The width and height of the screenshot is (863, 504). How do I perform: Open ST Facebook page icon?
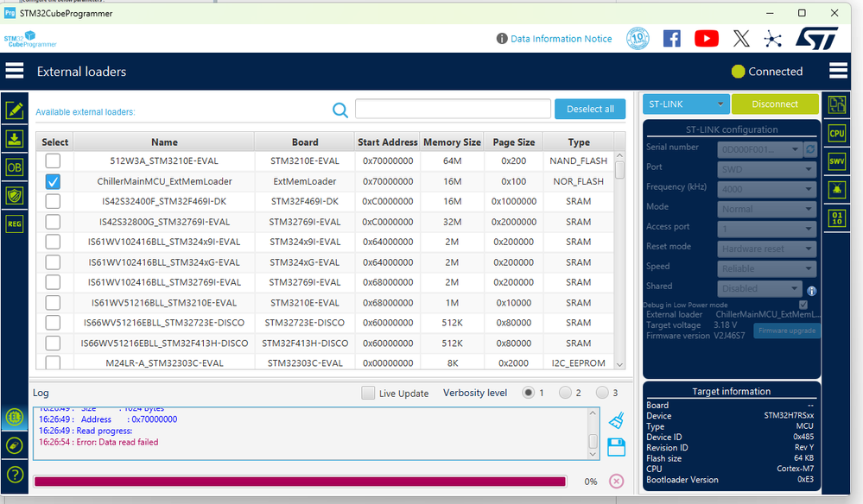(x=671, y=39)
